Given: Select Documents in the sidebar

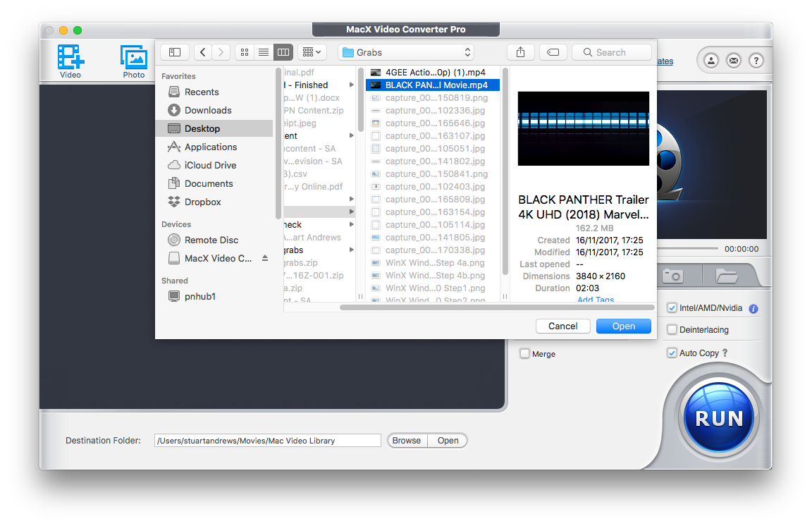Looking at the screenshot, I should coord(214,184).
